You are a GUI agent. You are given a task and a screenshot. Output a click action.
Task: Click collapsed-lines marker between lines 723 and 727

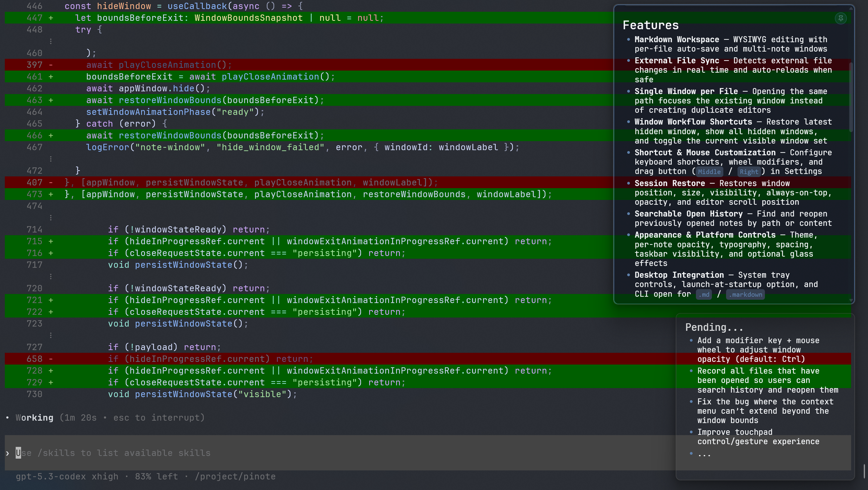point(51,335)
